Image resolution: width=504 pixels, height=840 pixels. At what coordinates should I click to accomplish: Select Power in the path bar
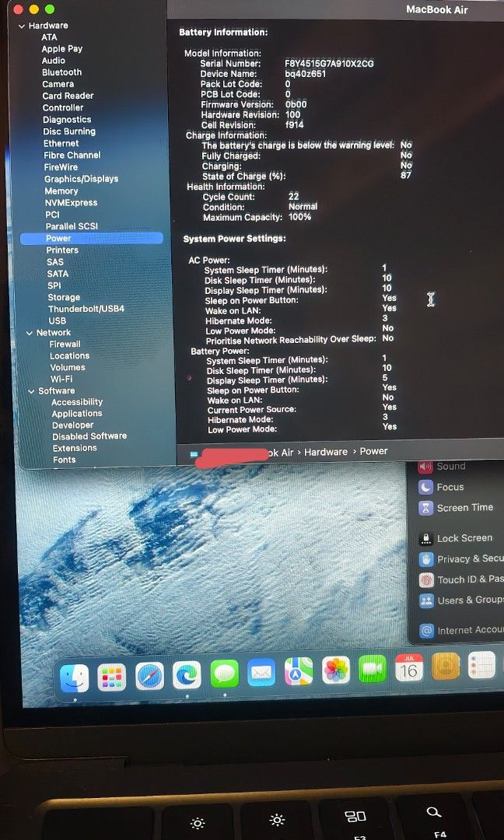(373, 451)
